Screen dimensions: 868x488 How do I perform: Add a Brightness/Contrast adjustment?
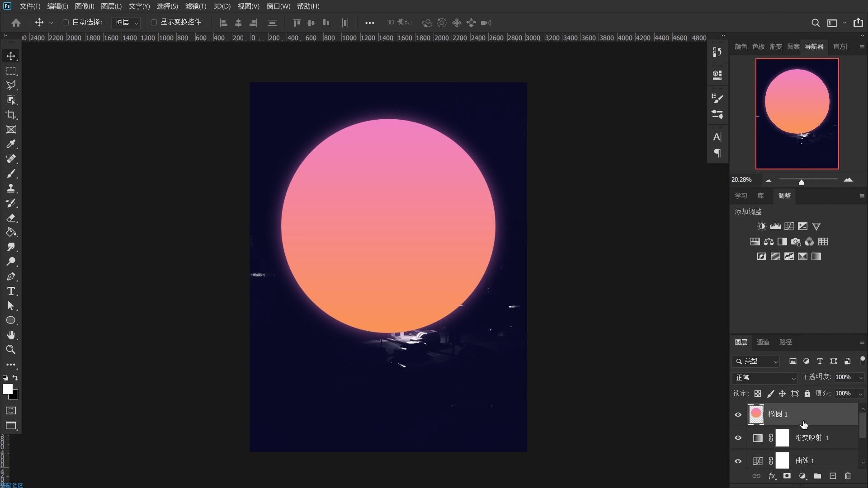click(762, 226)
